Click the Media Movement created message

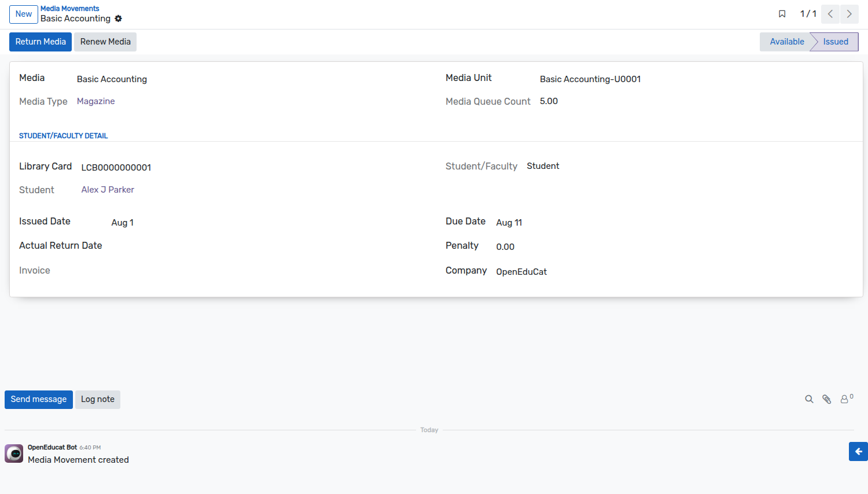tap(78, 460)
